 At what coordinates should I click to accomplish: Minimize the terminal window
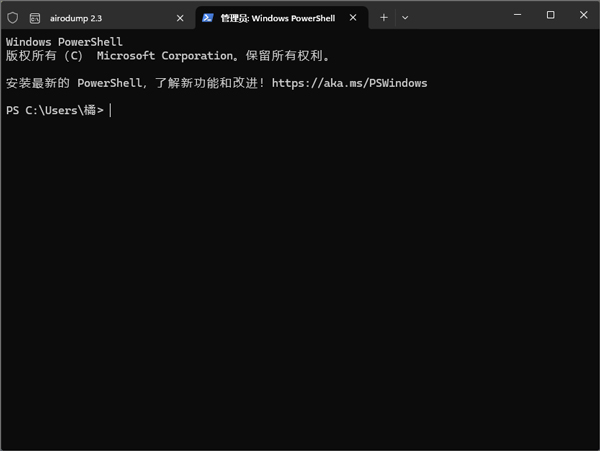pyautogui.click(x=517, y=15)
